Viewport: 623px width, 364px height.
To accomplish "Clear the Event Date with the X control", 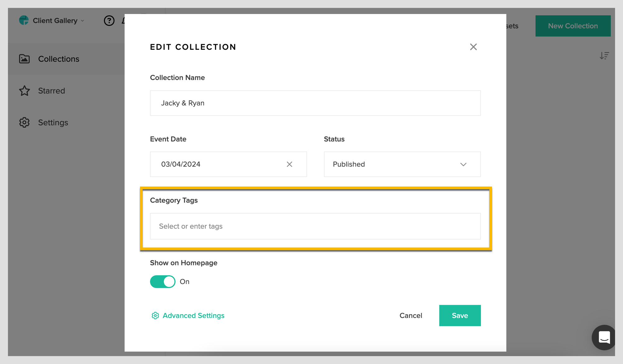I will pos(289,164).
